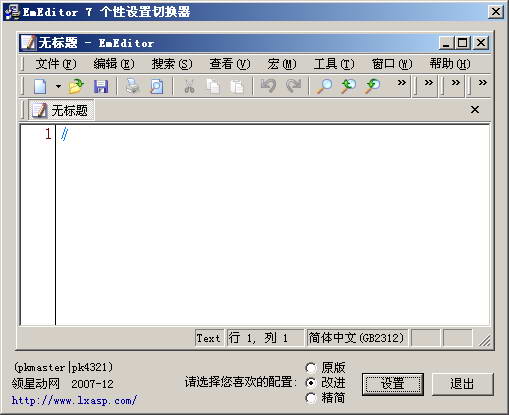Click the 行 1, 列 1 status cell

click(265, 338)
